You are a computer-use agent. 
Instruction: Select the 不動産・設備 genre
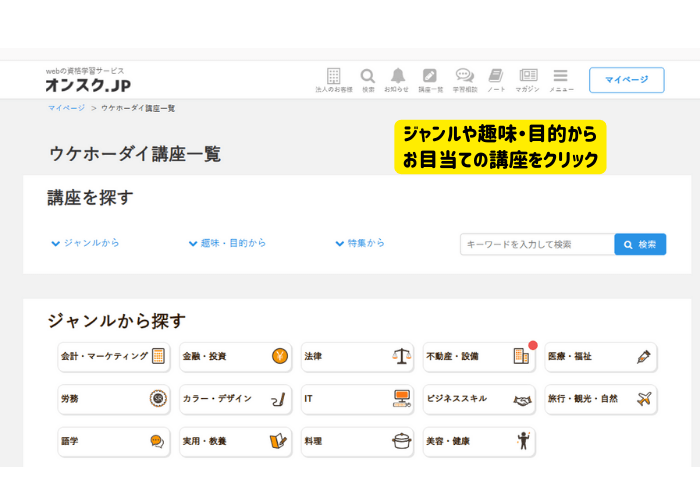[x=477, y=356]
